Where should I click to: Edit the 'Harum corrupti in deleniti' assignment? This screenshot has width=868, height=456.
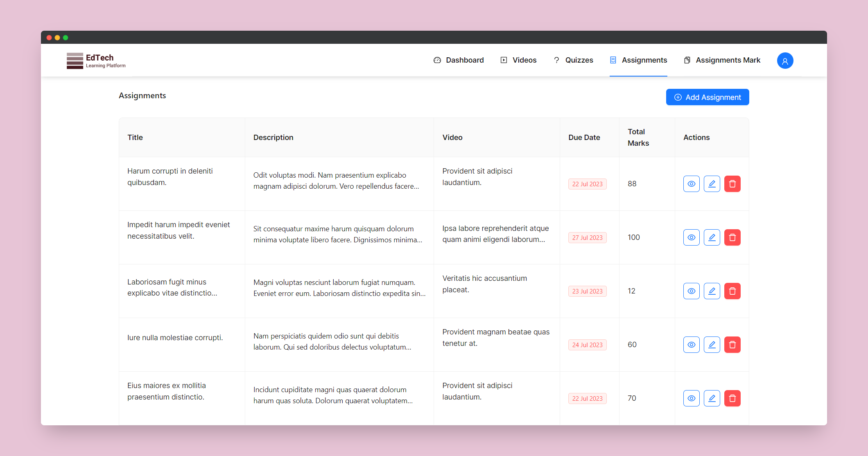[x=712, y=184]
